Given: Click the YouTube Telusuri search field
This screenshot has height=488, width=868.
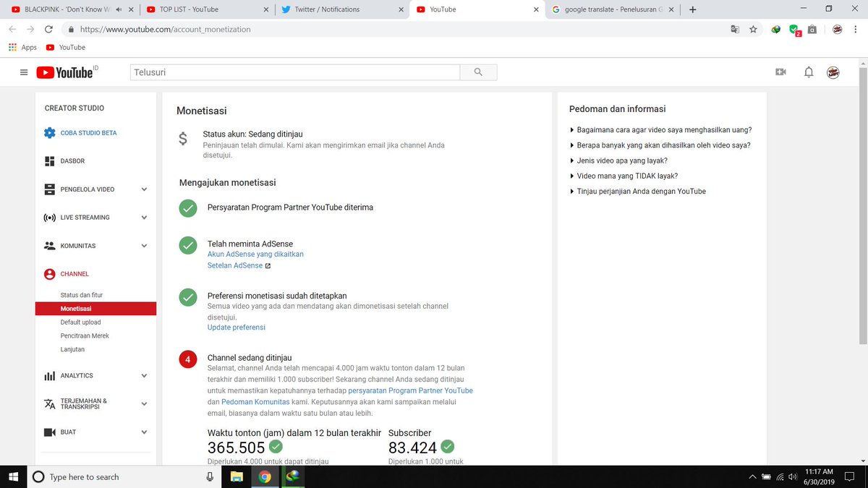Looking at the screenshot, I should pos(294,72).
